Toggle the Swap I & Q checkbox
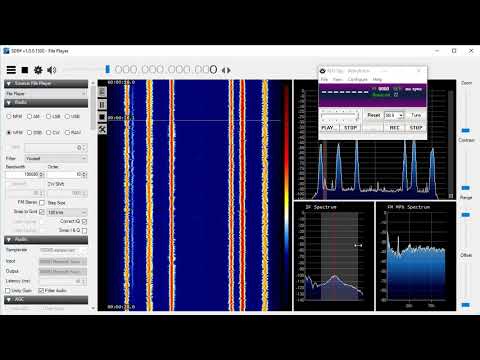 (84, 230)
